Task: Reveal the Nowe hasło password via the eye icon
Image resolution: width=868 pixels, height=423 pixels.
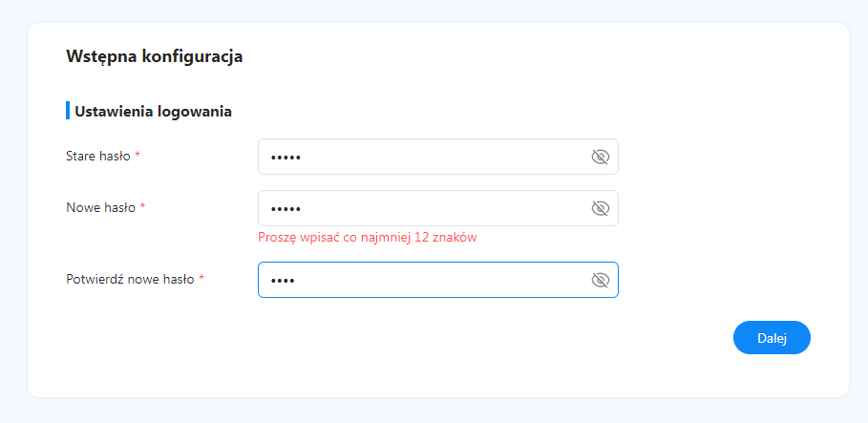Action: (x=600, y=209)
